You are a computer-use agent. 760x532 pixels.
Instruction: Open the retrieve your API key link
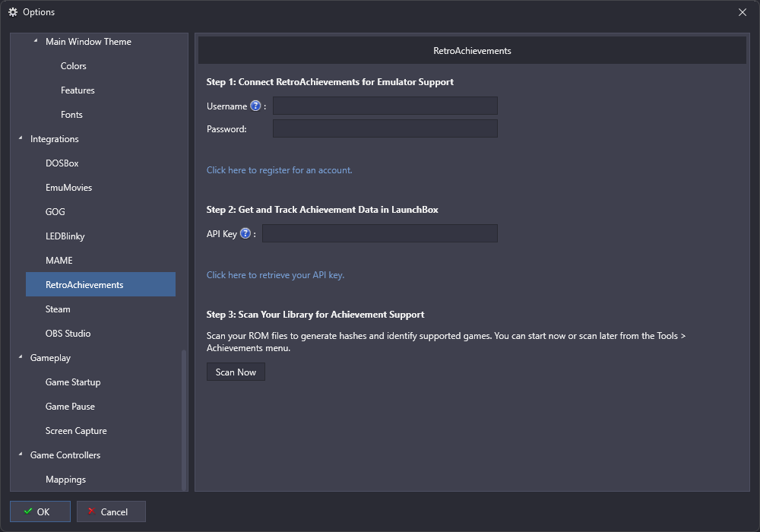pyautogui.click(x=275, y=275)
